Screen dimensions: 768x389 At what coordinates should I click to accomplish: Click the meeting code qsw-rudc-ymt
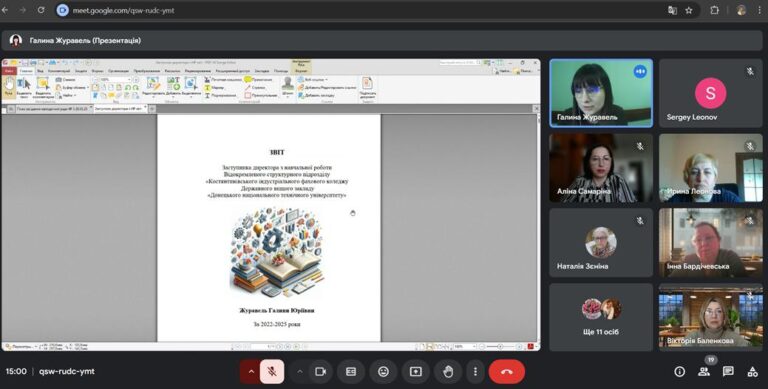67,371
